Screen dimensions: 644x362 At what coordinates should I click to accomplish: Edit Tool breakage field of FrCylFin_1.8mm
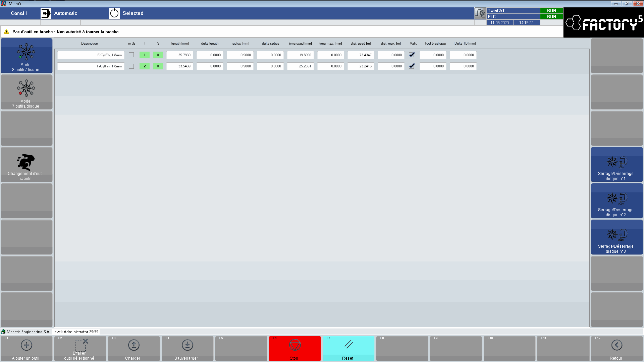[x=433, y=66]
